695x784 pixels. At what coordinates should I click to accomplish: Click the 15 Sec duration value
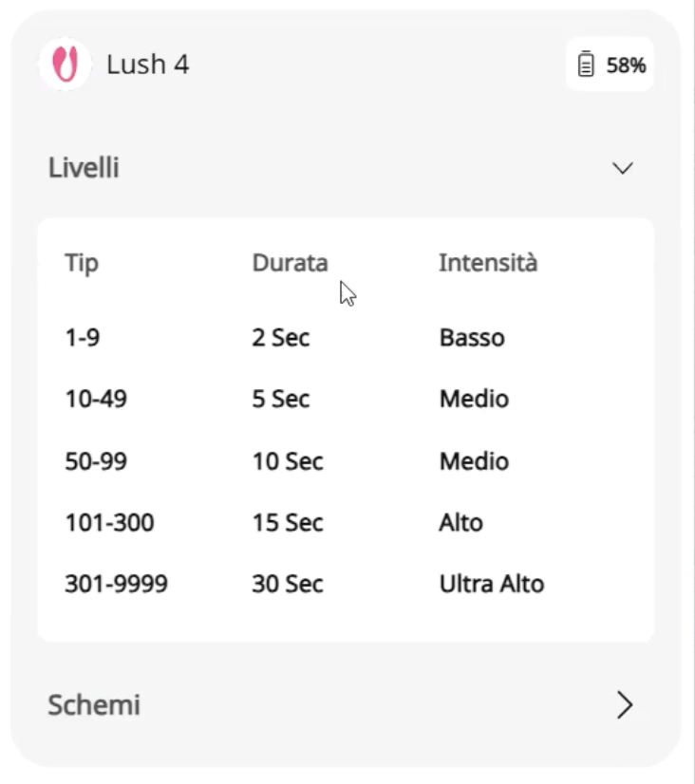pyautogui.click(x=288, y=522)
